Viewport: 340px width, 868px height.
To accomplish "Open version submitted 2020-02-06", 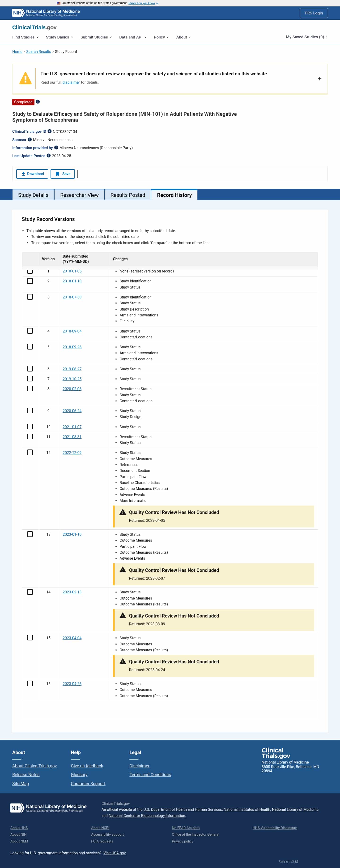I will pyautogui.click(x=72, y=389).
